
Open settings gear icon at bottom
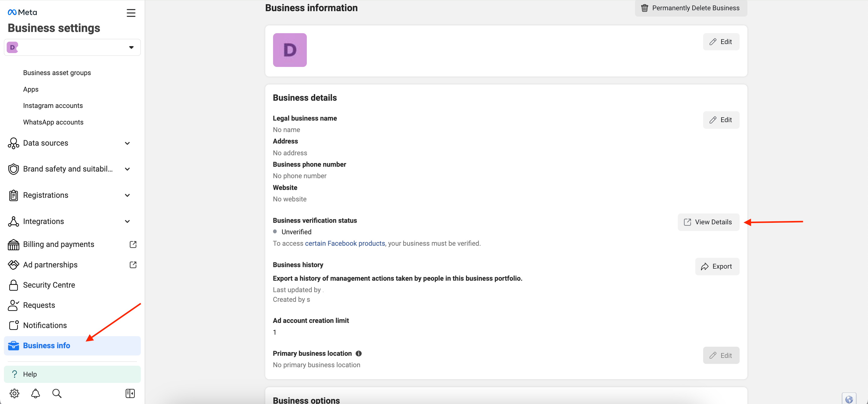(14, 393)
